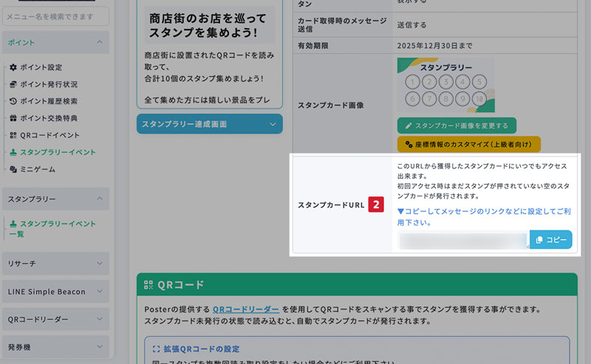Click the coins icon beside ポイント発行状況
The height and width of the screenshot is (364, 591).
tap(13, 84)
